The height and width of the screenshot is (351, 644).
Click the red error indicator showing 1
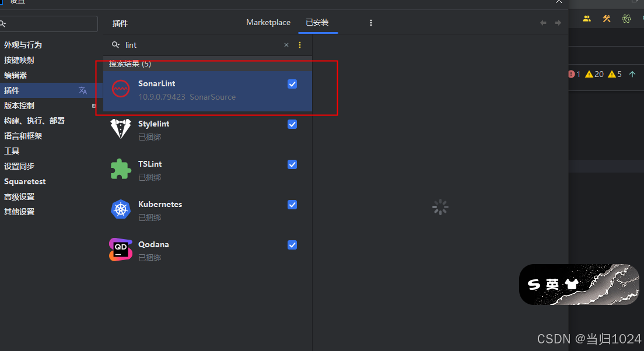pyautogui.click(x=574, y=74)
